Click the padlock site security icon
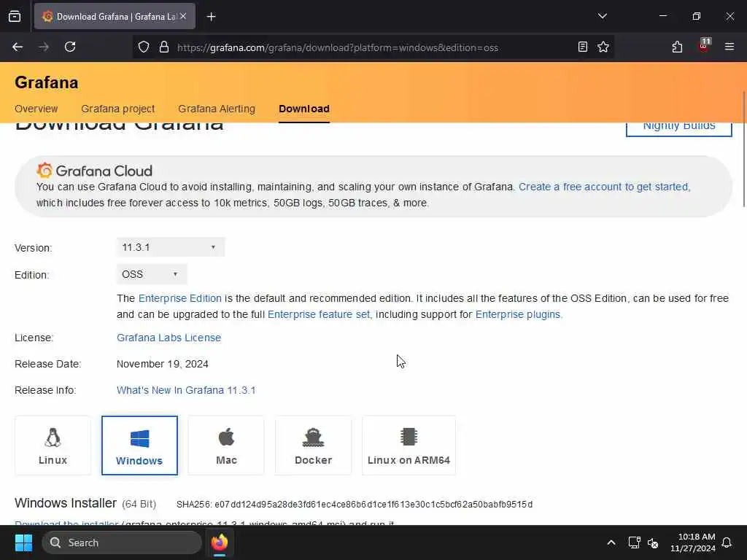747x560 pixels. coord(164,47)
